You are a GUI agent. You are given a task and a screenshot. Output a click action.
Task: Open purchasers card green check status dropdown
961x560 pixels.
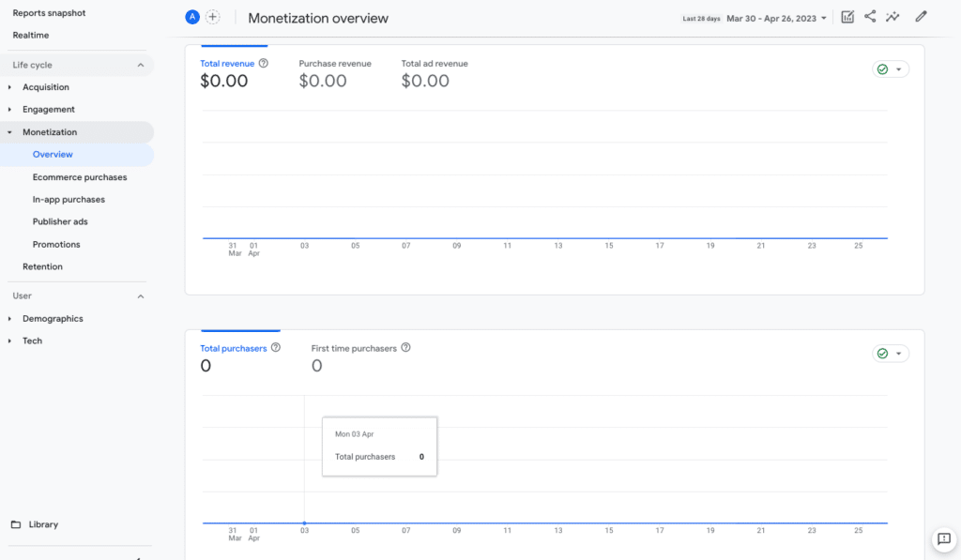[x=890, y=354]
